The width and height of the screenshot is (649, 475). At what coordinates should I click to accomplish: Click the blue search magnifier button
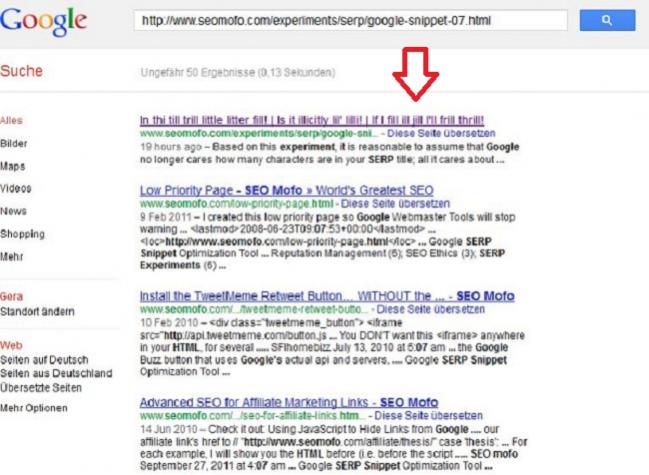pyautogui.click(x=607, y=20)
